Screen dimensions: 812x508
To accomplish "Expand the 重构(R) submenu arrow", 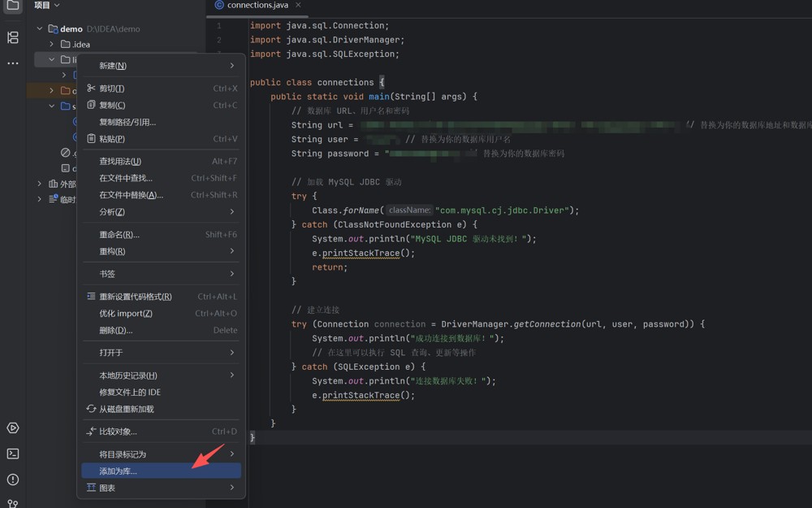I will tap(232, 251).
